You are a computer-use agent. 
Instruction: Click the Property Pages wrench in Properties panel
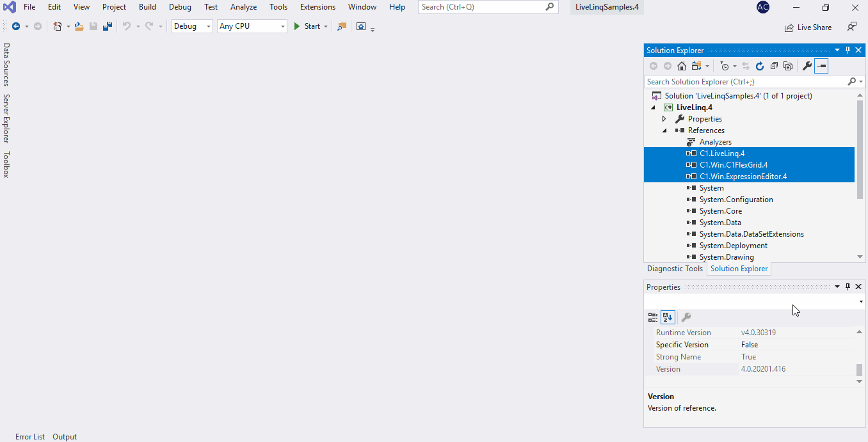(686, 317)
